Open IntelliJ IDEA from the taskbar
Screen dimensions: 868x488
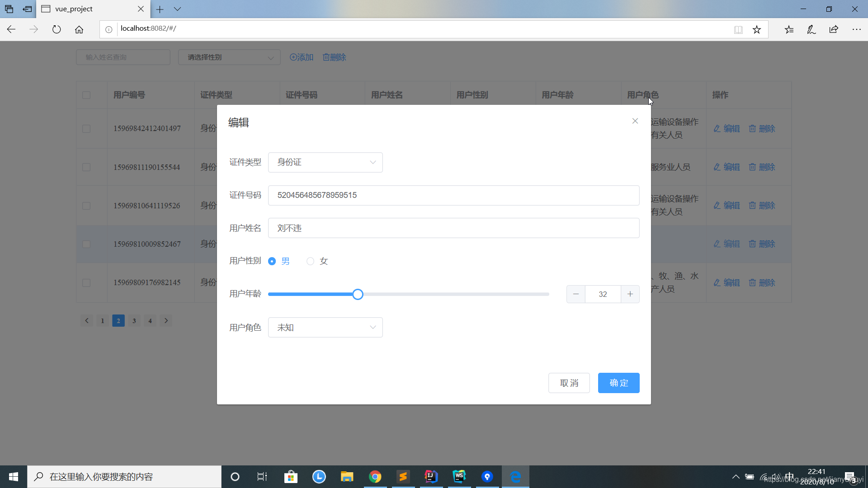[x=431, y=477]
